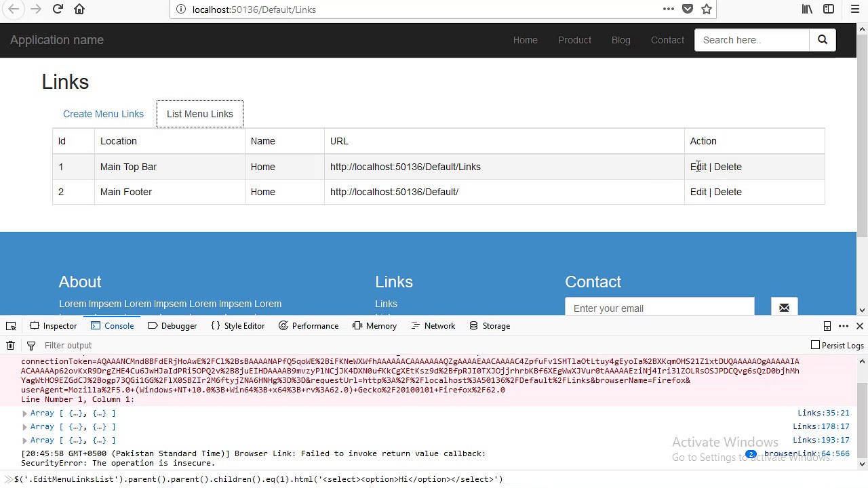
Task: Delete the Main Footer row
Action: [x=728, y=192]
